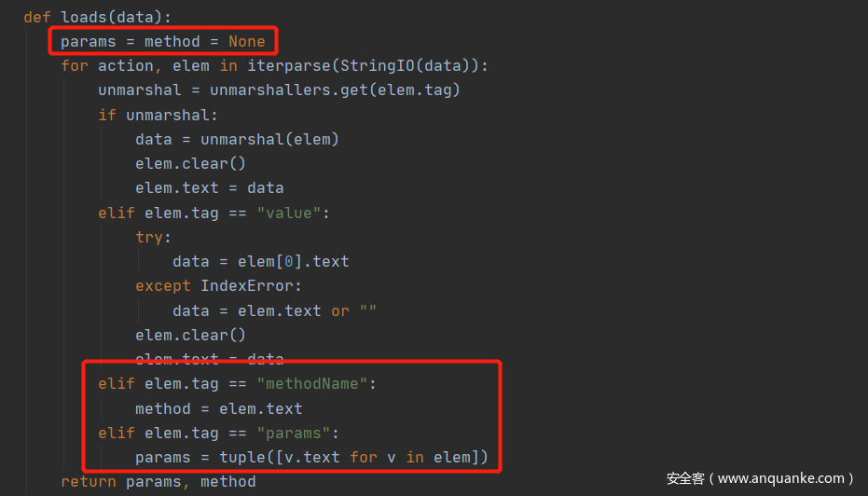The image size is (868, 496).
Task: Click the empty string "" literal
Action: point(367,310)
